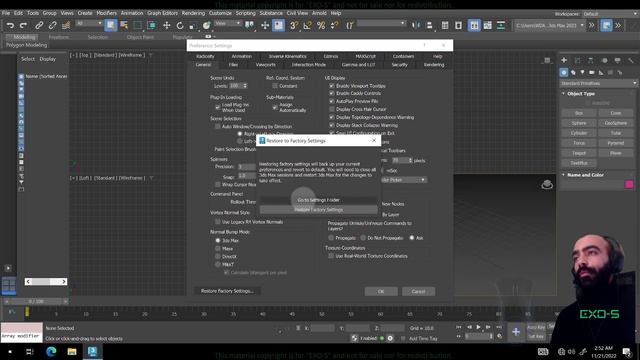The width and height of the screenshot is (640, 360).
Task: Toggle Percent Snap icon
Action: (x=321, y=25)
